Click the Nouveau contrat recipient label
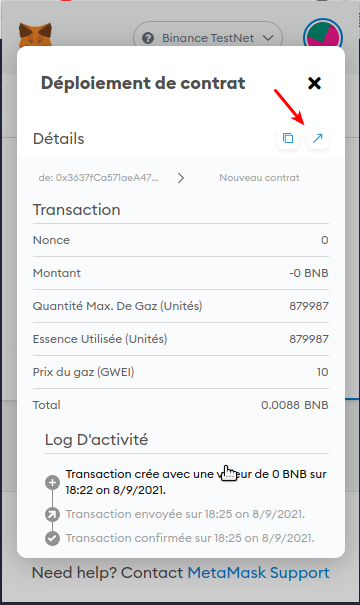This screenshot has height=605, width=360. pos(259,177)
